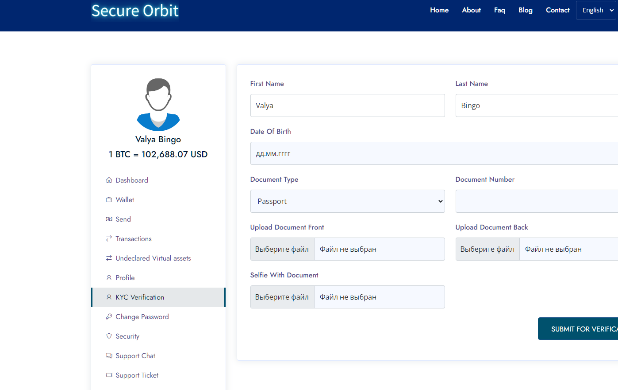
Task: Click the 'Date Of Birth' label
Action: 271,132
